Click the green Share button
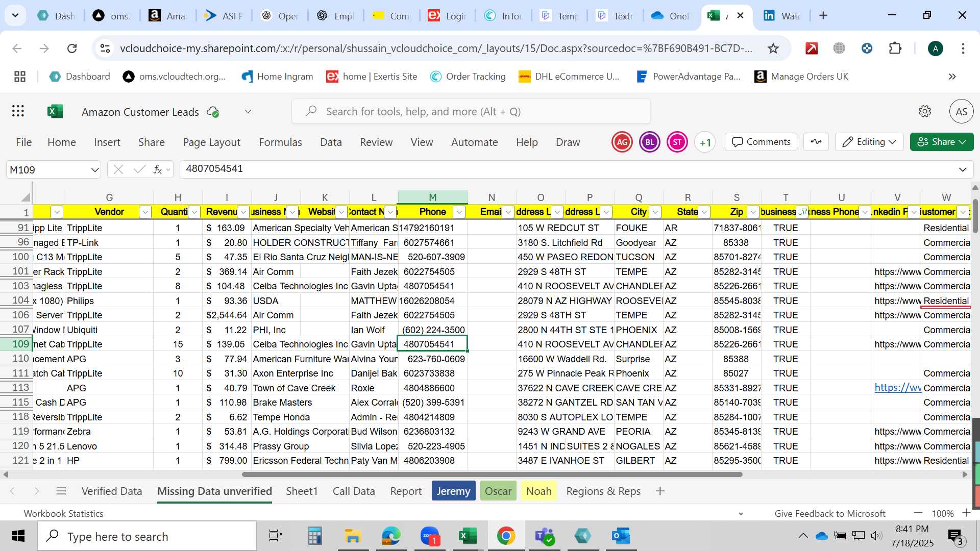 pos(942,142)
